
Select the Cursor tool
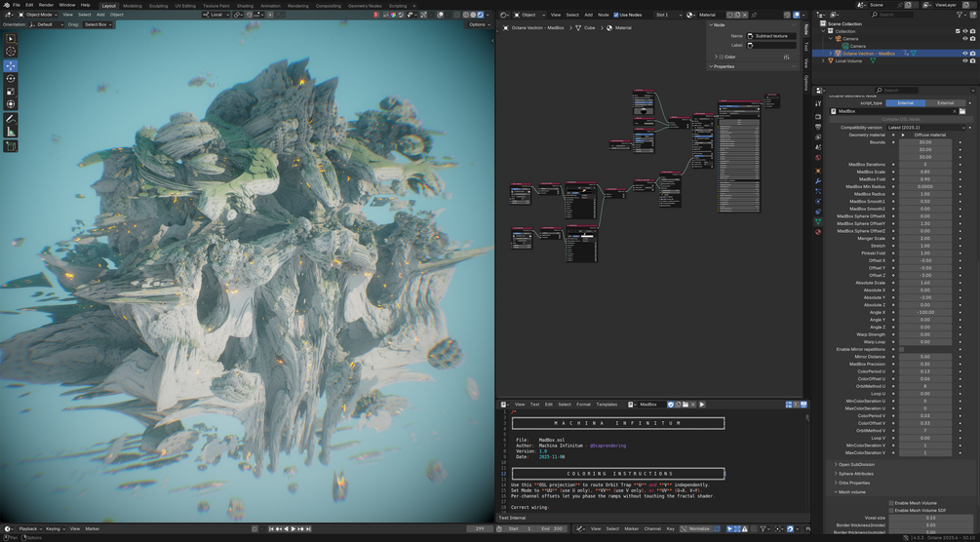coord(11,51)
